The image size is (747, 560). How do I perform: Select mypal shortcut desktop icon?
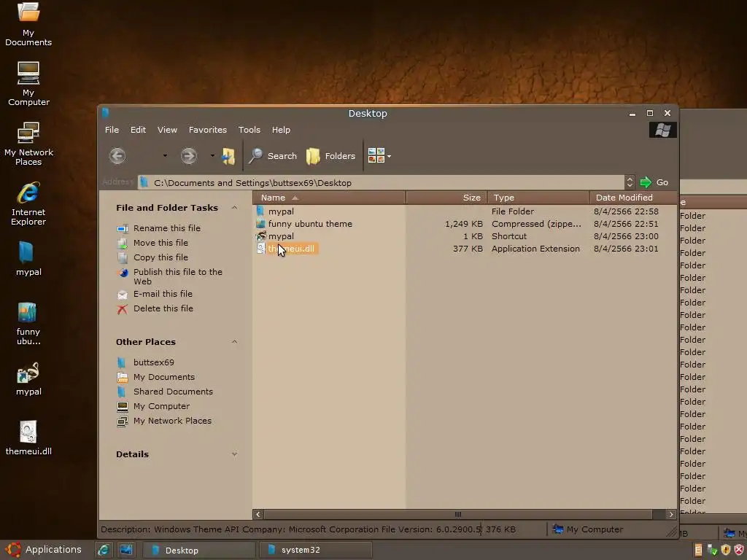[x=28, y=379]
